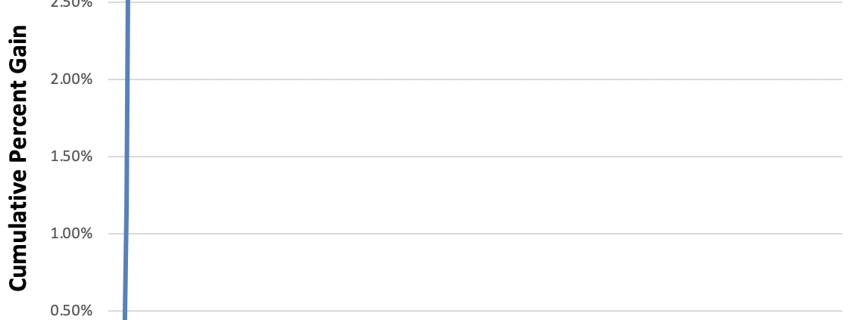Select the blue line's top end near 2.50%
Viewport: 868px width, 320px height.
click(x=128, y=4)
